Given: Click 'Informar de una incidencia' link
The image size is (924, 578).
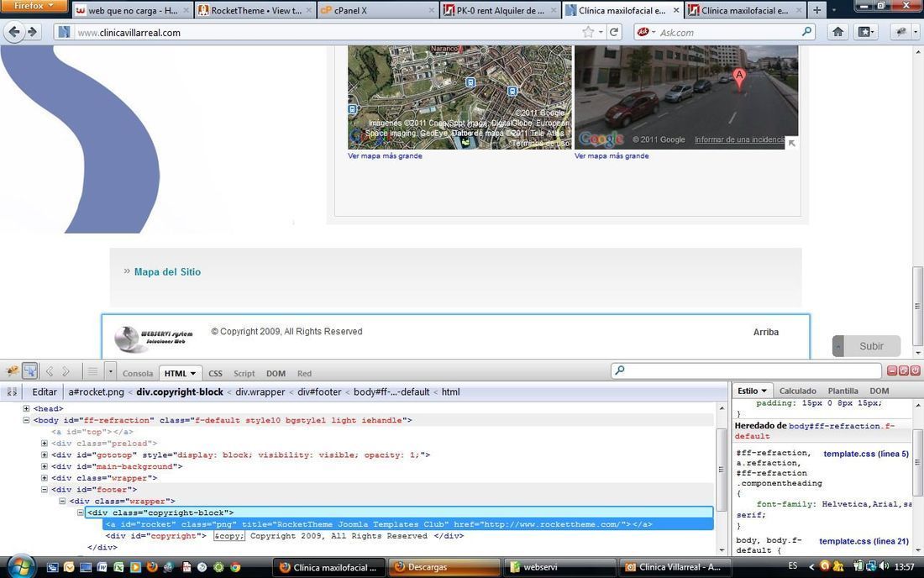Looking at the screenshot, I should [739, 139].
